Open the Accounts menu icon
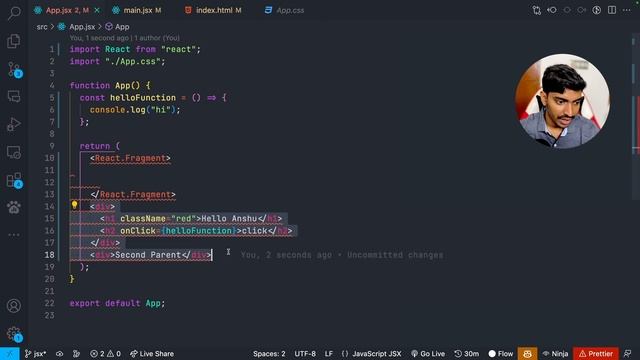 (14, 306)
